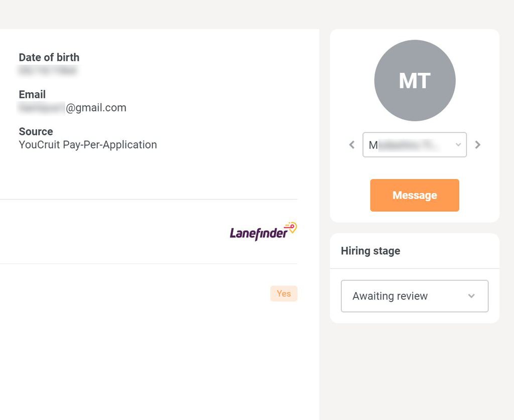Click the blurred email username portion
514x420 pixels.
[x=42, y=107]
